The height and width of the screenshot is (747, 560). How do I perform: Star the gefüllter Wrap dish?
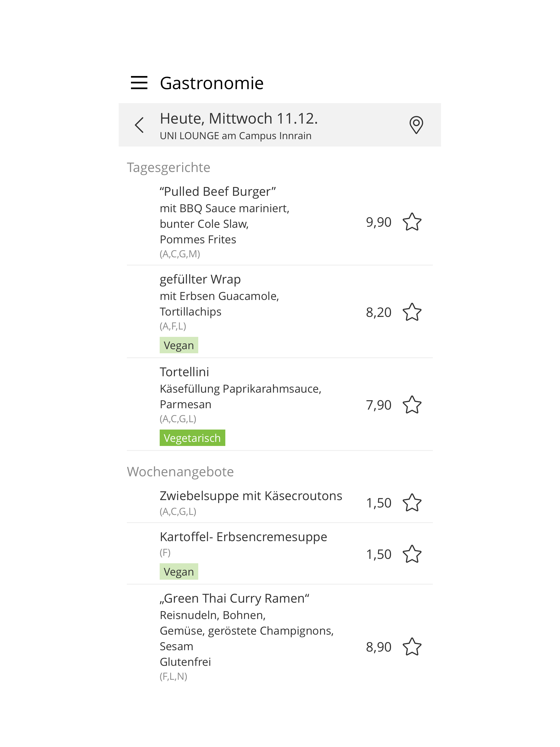[412, 312]
